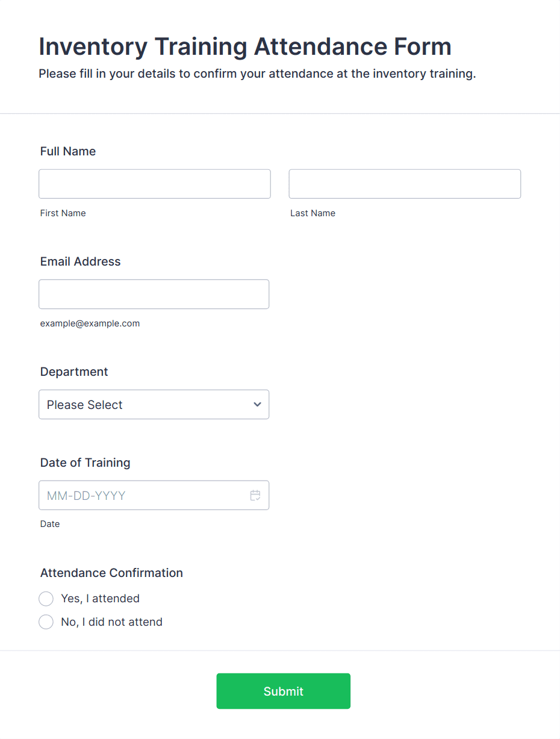Click the green Submit button
560x739 pixels.
(283, 691)
